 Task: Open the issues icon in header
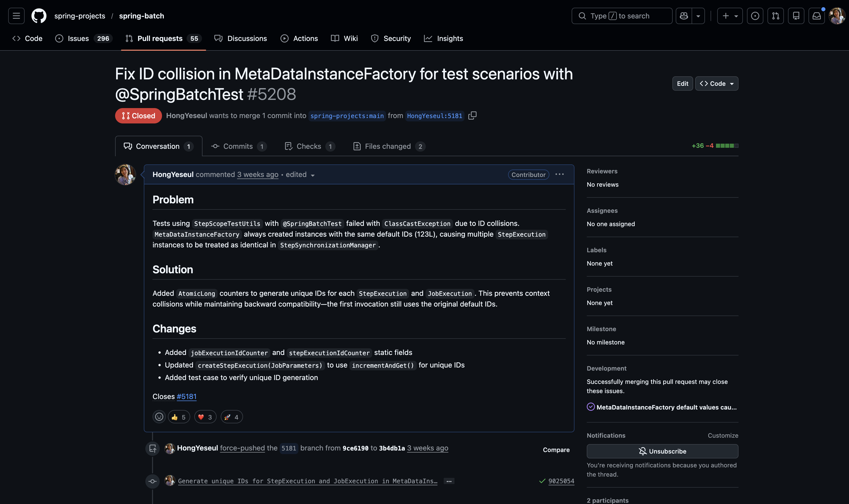pos(755,16)
